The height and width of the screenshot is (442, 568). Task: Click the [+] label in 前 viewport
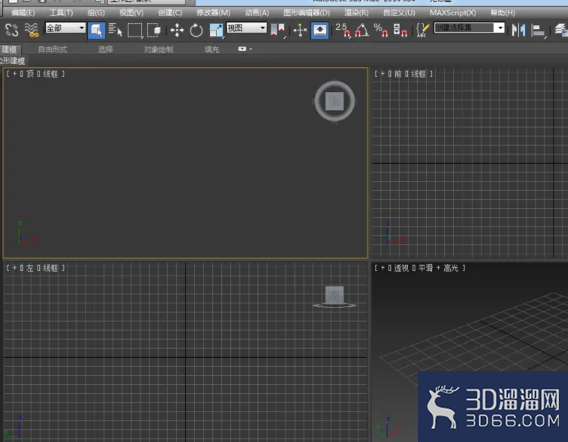[383, 74]
